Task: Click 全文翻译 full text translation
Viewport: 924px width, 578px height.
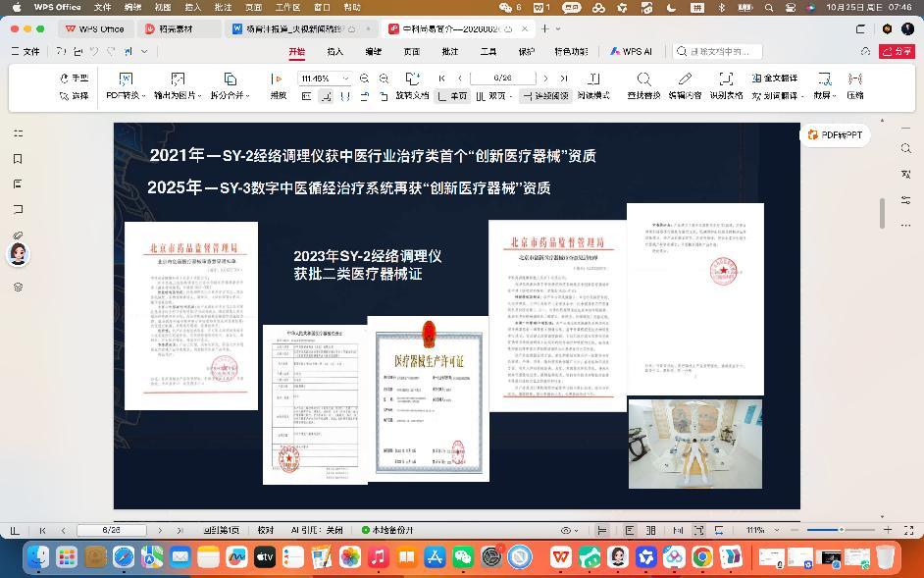Action: coord(774,78)
